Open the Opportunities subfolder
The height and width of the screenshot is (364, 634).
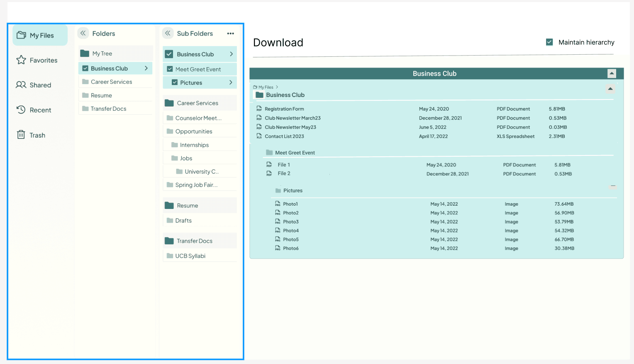(200, 131)
